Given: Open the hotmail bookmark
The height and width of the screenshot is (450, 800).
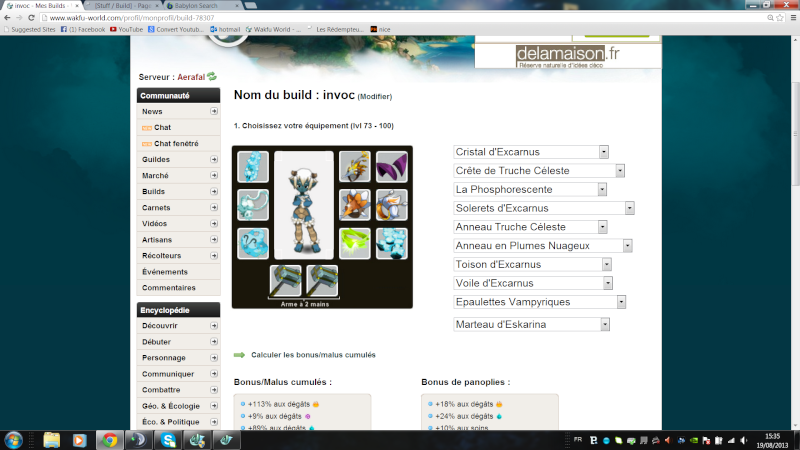Looking at the screenshot, I should (225, 30).
